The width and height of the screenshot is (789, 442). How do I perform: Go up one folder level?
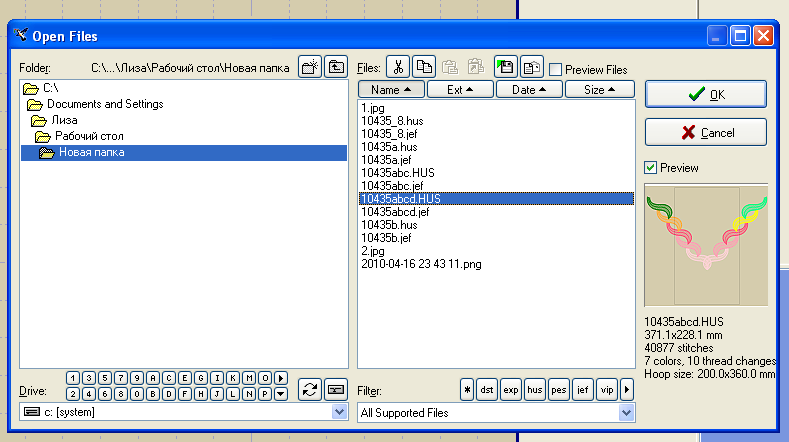coord(336,67)
